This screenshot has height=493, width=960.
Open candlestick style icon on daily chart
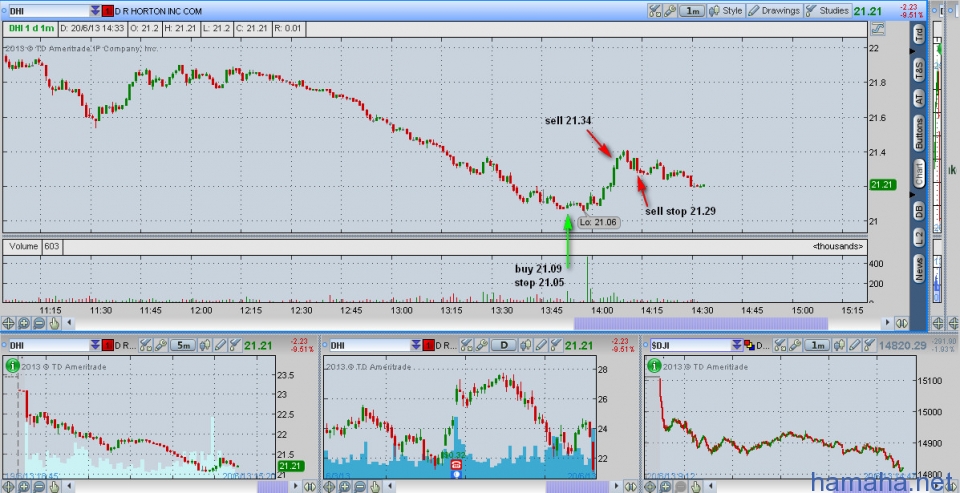click(527, 345)
